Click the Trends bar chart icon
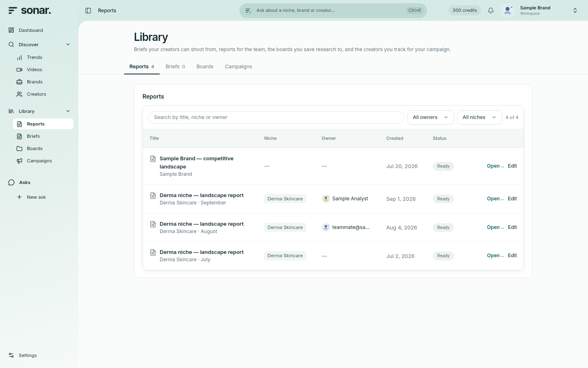Screen dimensions: 588x368 tap(20, 58)
